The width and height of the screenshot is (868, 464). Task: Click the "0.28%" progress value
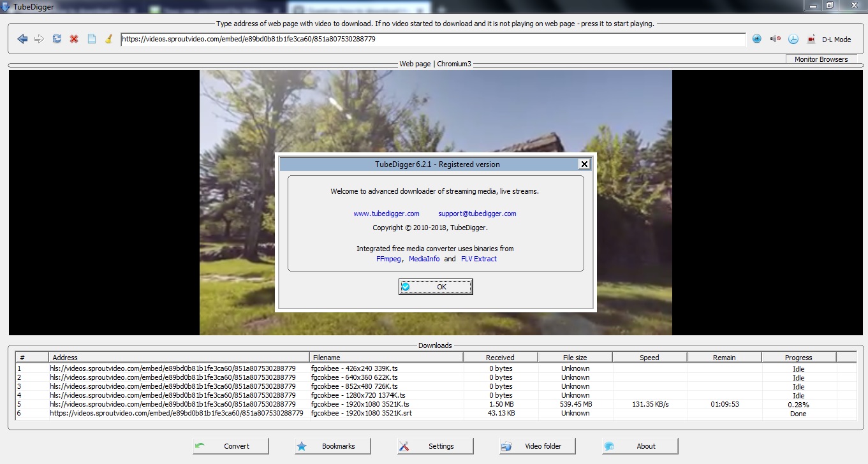pyautogui.click(x=798, y=405)
